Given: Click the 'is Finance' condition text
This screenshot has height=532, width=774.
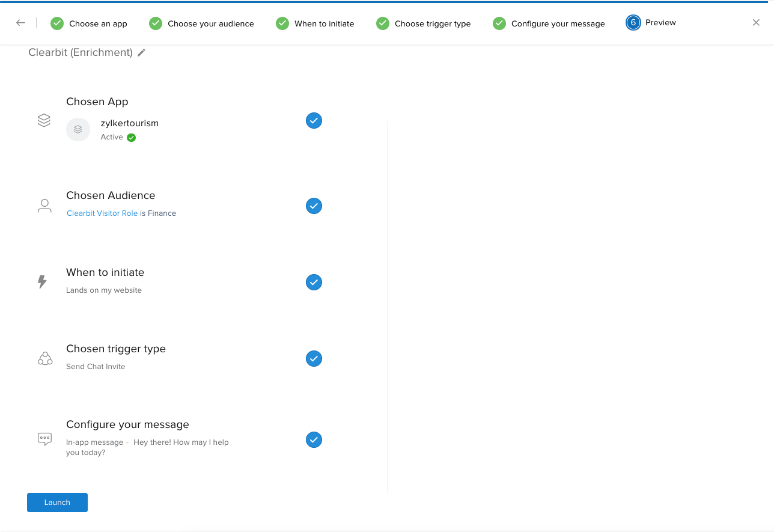Looking at the screenshot, I should click(158, 213).
